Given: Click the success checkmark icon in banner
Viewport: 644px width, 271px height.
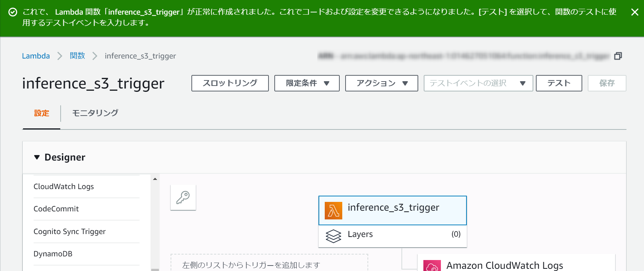Looking at the screenshot, I should 13,12.
